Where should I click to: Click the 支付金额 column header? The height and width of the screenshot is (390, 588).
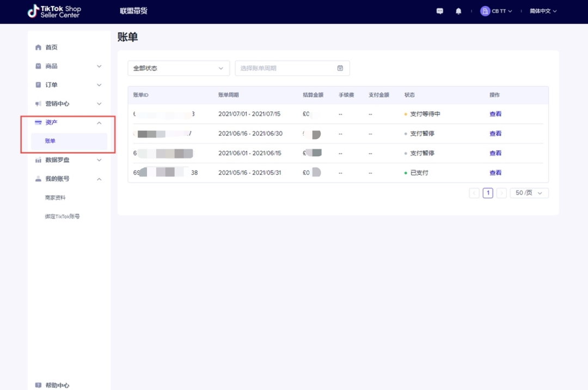point(379,95)
